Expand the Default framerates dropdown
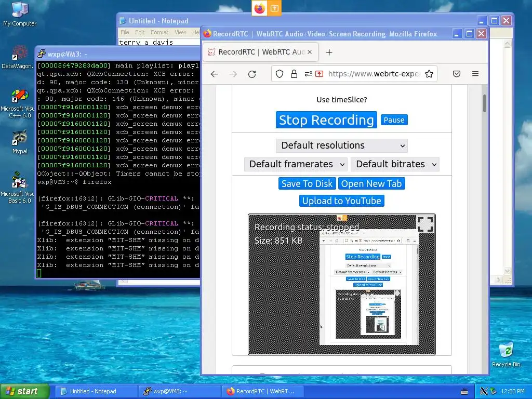532x399 pixels. [x=296, y=164]
